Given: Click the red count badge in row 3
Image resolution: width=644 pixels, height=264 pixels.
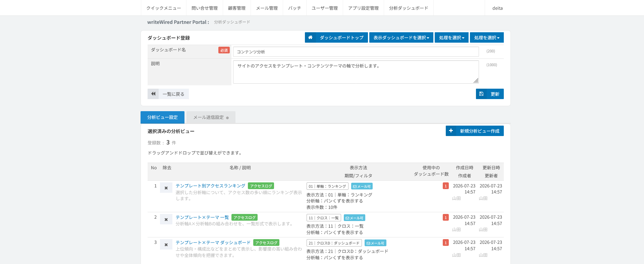Looking at the screenshot, I should [446, 243].
